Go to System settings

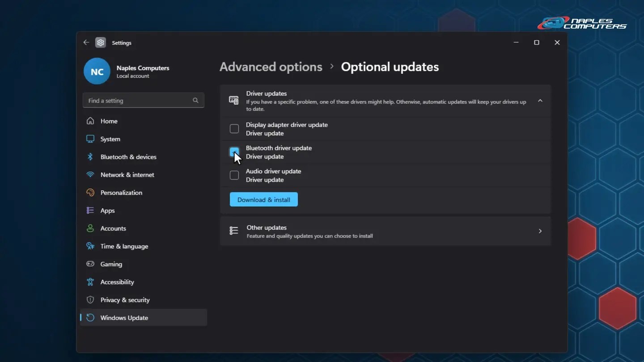pyautogui.click(x=144, y=139)
